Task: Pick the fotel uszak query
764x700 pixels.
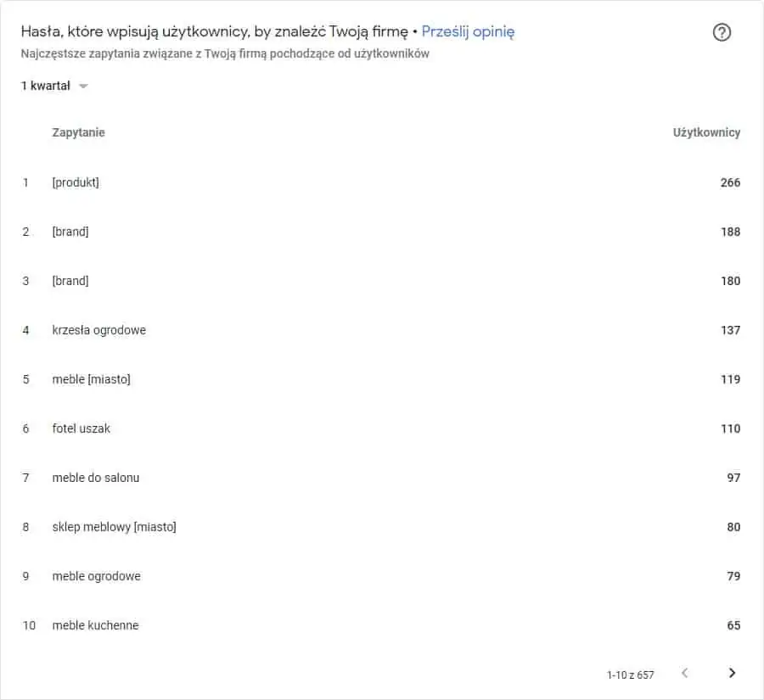Action: pyautogui.click(x=81, y=428)
